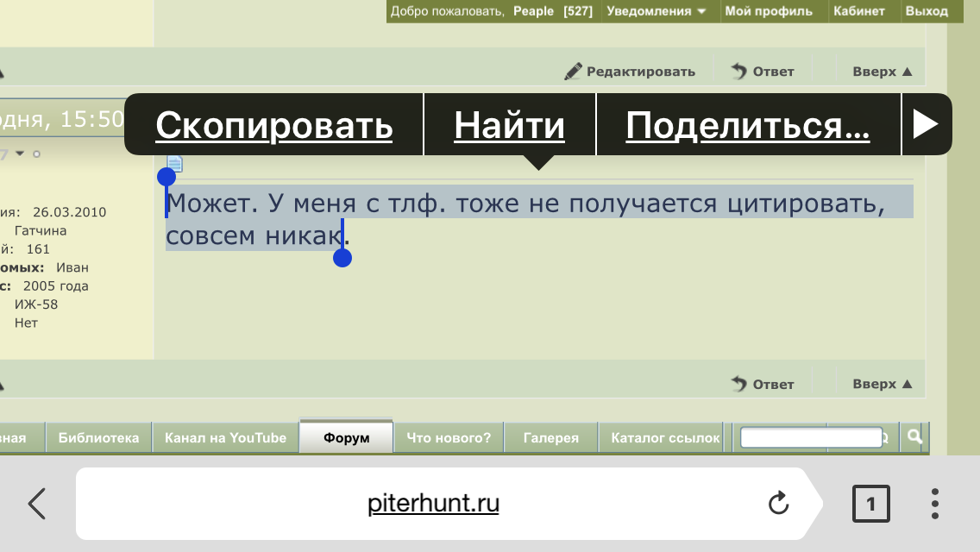Click Ответ above the post

coord(763,72)
